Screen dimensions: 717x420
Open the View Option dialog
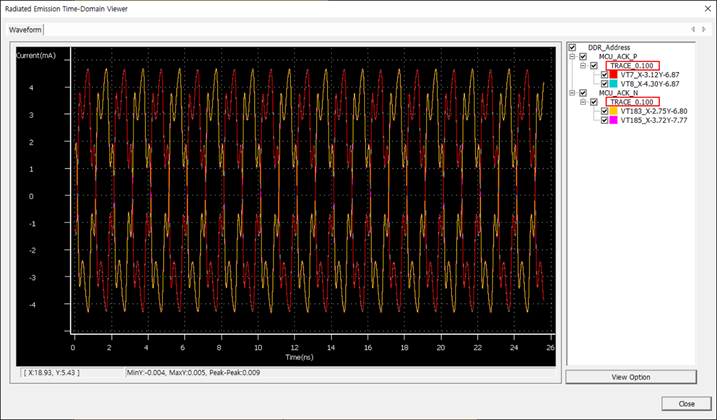tap(631, 377)
